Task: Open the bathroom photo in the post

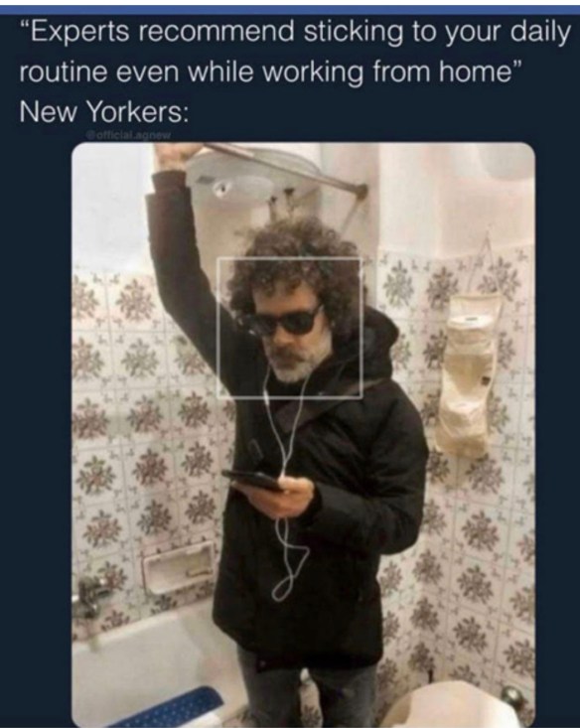Action: click(303, 435)
